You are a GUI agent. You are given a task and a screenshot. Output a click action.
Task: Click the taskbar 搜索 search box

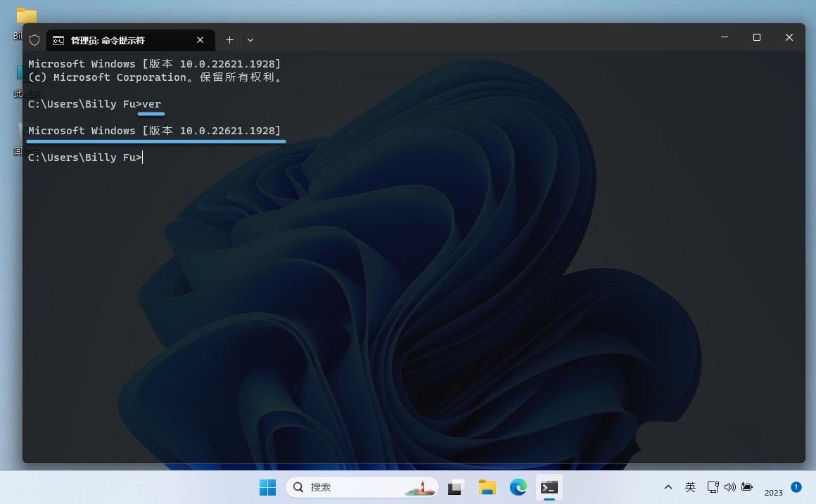362,487
